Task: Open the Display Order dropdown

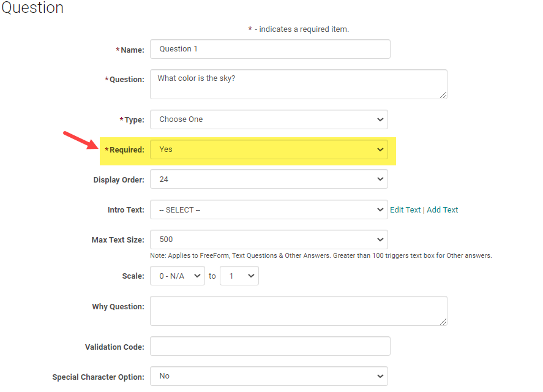Action: (x=269, y=179)
